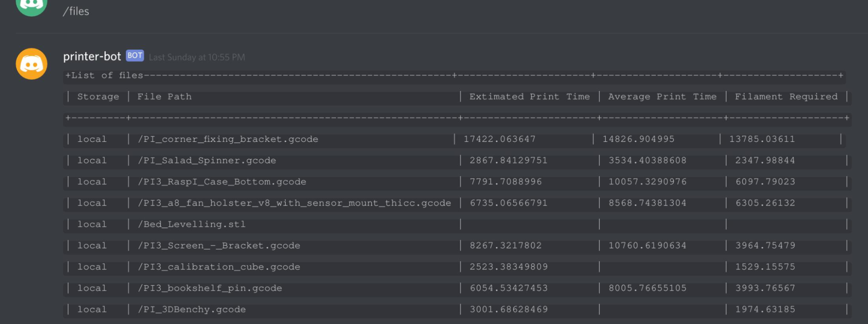
Task: Click filament value 3993.76567
Action: click(x=765, y=288)
